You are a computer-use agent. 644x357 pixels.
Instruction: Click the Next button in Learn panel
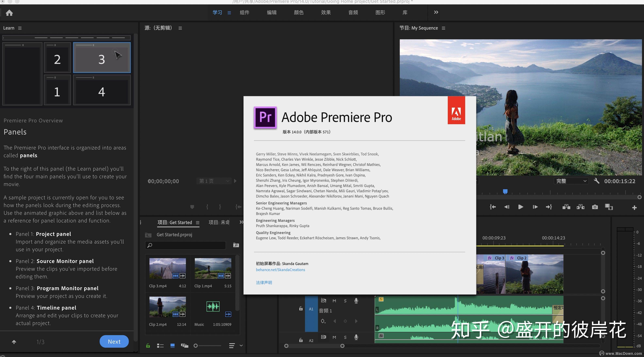[114, 341]
